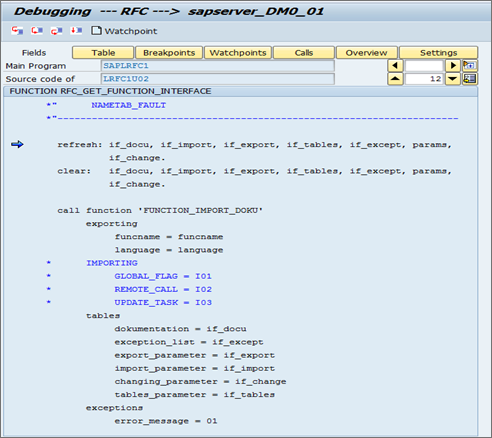The image size is (492, 438).
Task: Click the commented IMPORTING line
Action: click(112, 263)
